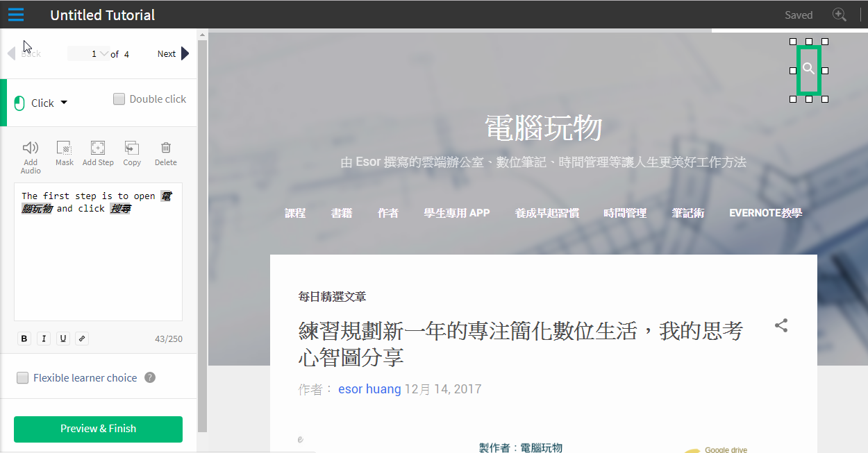This screenshot has width=868, height=453.
Task: Click the esor huang author link
Action: [x=369, y=389]
